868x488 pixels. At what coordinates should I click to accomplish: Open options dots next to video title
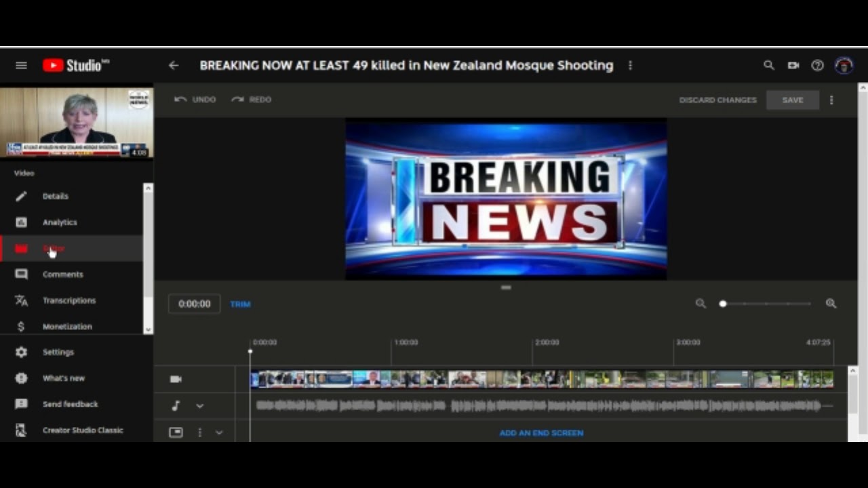[630, 65]
